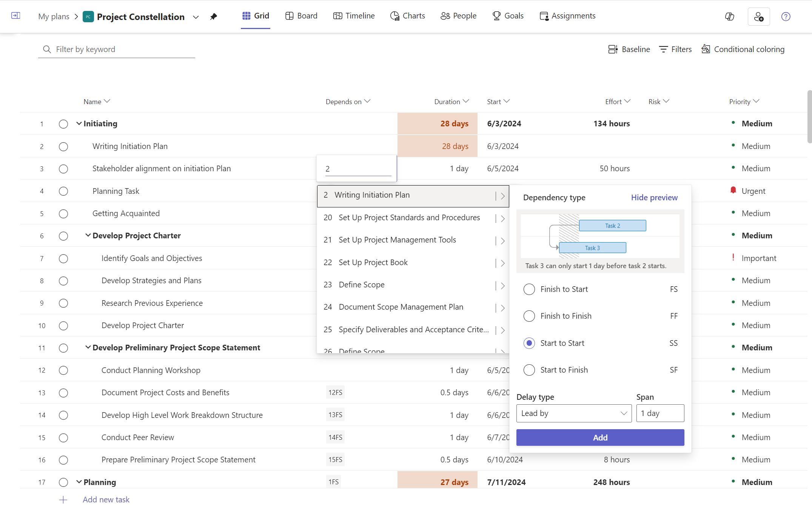This screenshot has width=812, height=505.
Task: Expand plan switcher next to Project Constellation
Action: [x=196, y=17]
